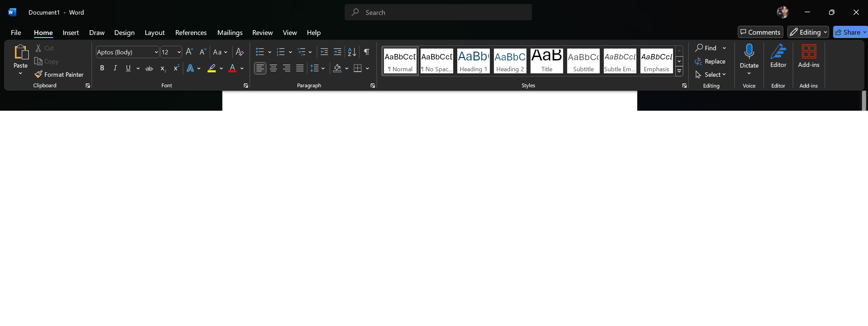
Task: Switch to the Insert ribbon tab
Action: tap(70, 32)
